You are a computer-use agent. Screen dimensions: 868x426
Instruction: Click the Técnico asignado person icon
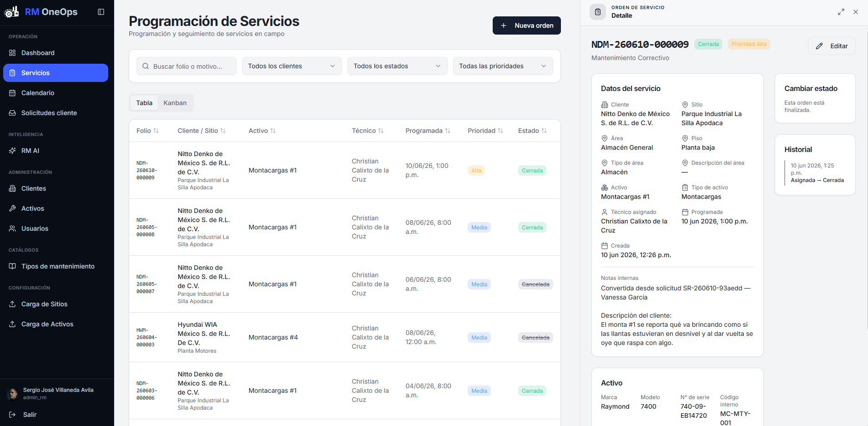tap(605, 212)
